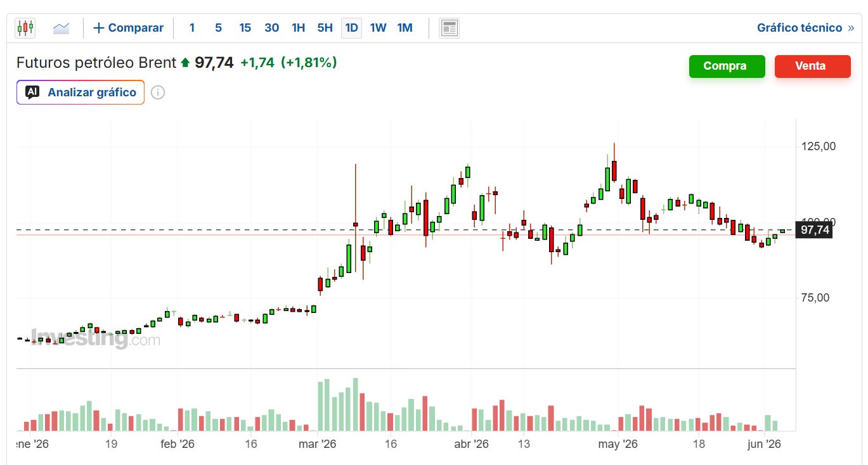Image resolution: width=868 pixels, height=465 pixels.
Task: Click the green Compra button
Action: pyautogui.click(x=727, y=66)
